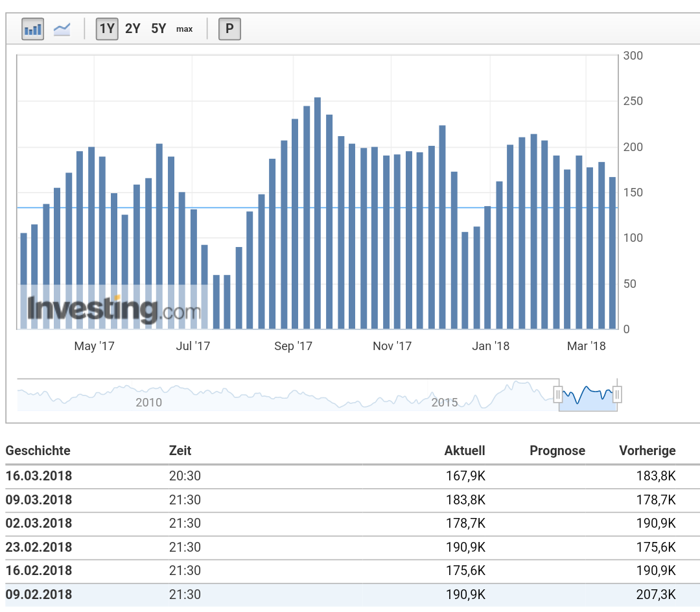700x612 pixels.
Task: Select the 2Y time range
Action: point(133,29)
